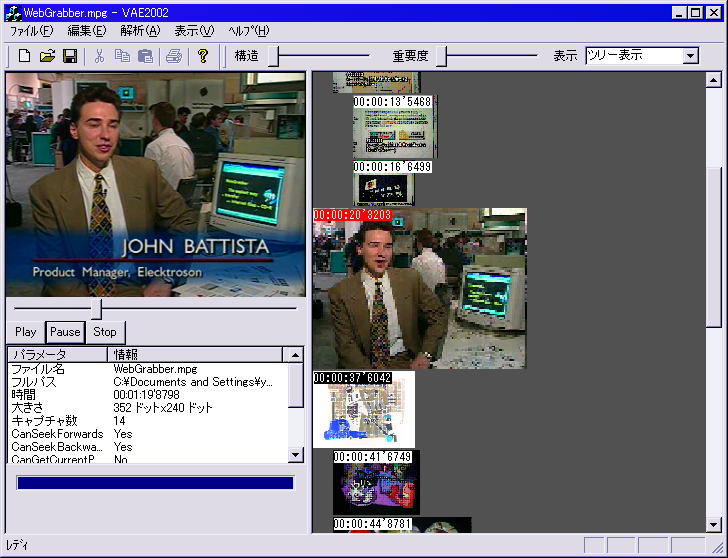
Task: Select the キャプチャ数 parameter row
Action: click(x=148, y=421)
